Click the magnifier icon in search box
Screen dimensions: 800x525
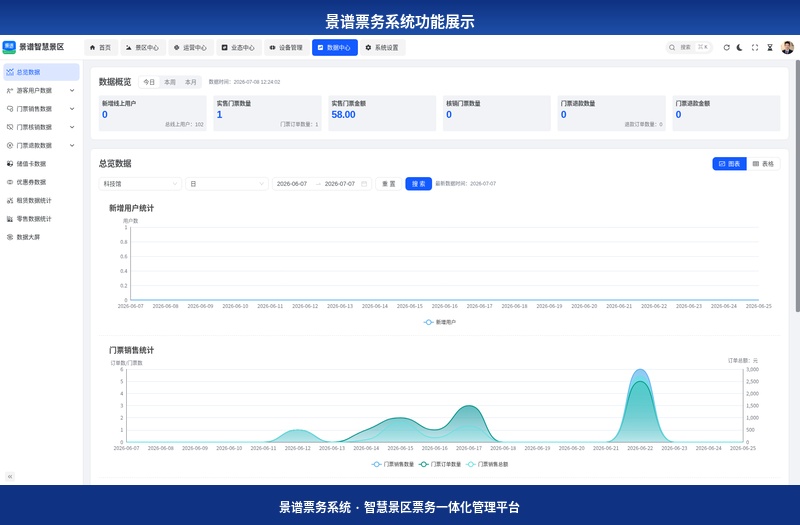[x=672, y=47]
